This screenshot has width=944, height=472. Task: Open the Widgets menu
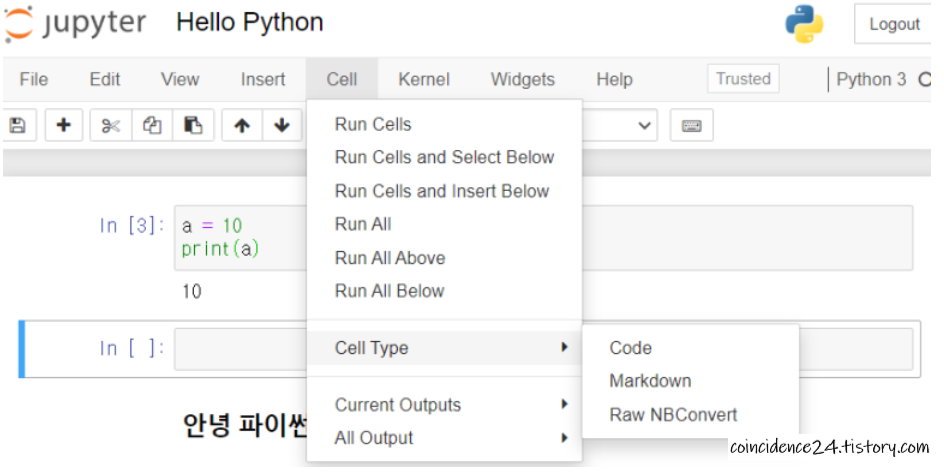[x=523, y=79]
